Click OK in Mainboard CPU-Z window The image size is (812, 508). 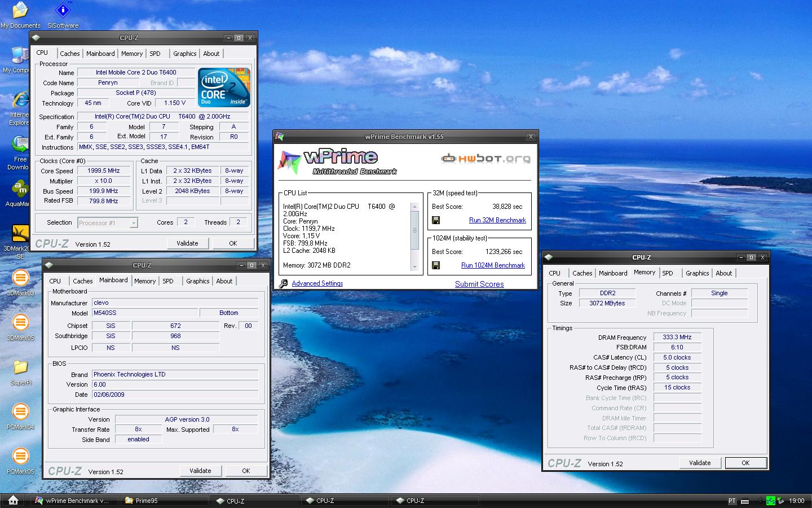click(246, 471)
